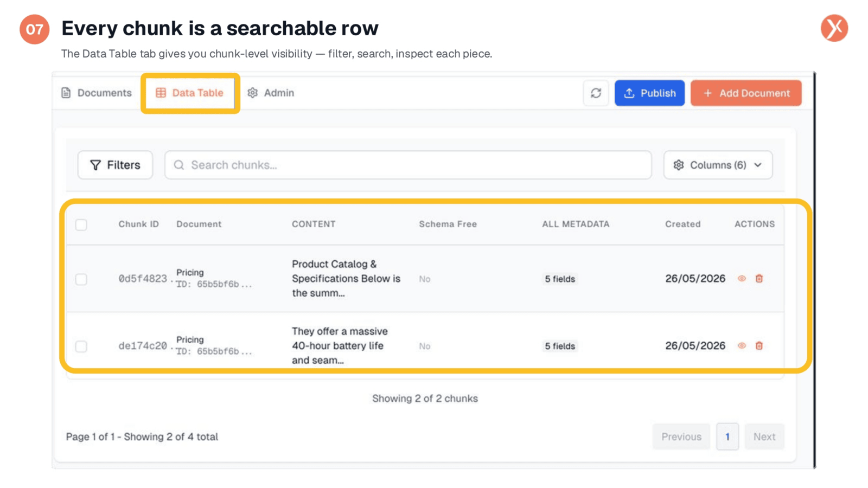
Task: Click Pricing document in row 0d5f4823
Action: tap(190, 272)
